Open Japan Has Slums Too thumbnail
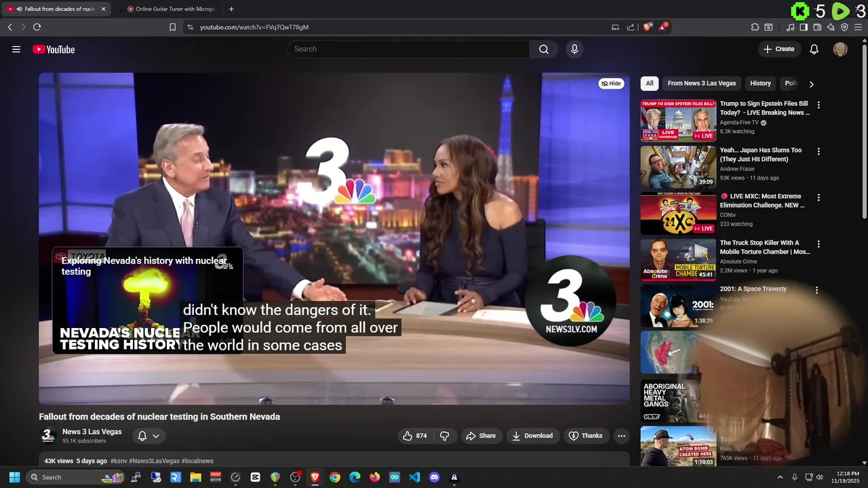The height and width of the screenshot is (488, 868). click(x=678, y=167)
